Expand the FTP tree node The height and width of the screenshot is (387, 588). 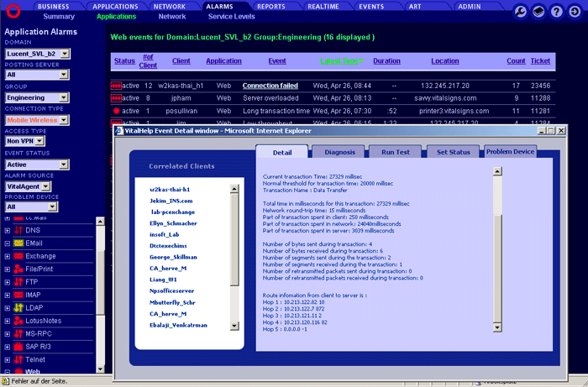(7, 282)
